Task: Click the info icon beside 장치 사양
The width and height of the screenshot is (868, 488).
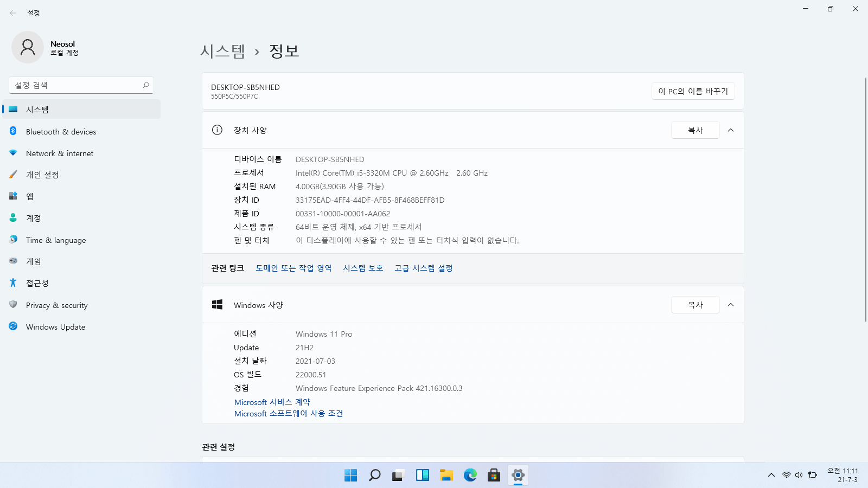Action: [217, 130]
